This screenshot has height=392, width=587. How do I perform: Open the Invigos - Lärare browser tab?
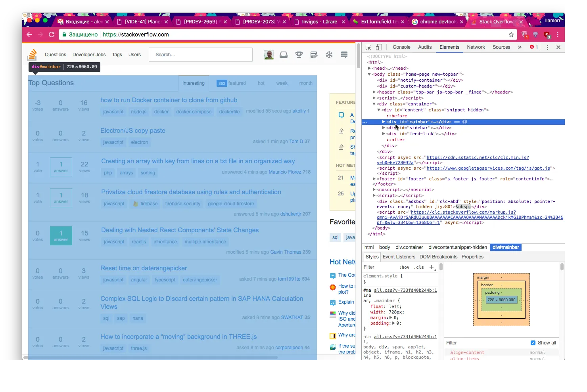tap(319, 22)
